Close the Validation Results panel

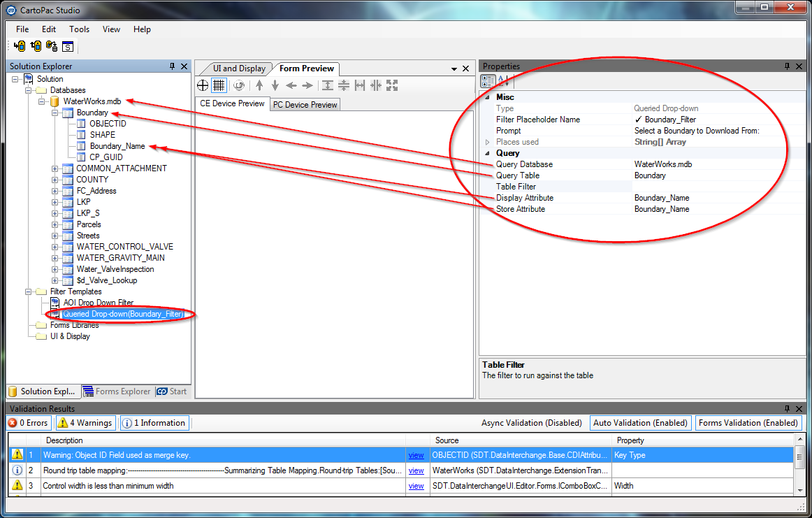click(799, 409)
